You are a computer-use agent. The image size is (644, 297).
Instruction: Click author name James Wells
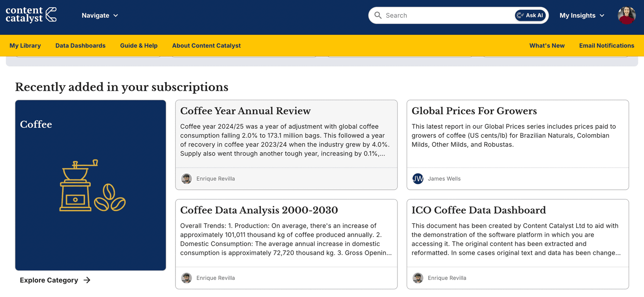click(x=444, y=179)
